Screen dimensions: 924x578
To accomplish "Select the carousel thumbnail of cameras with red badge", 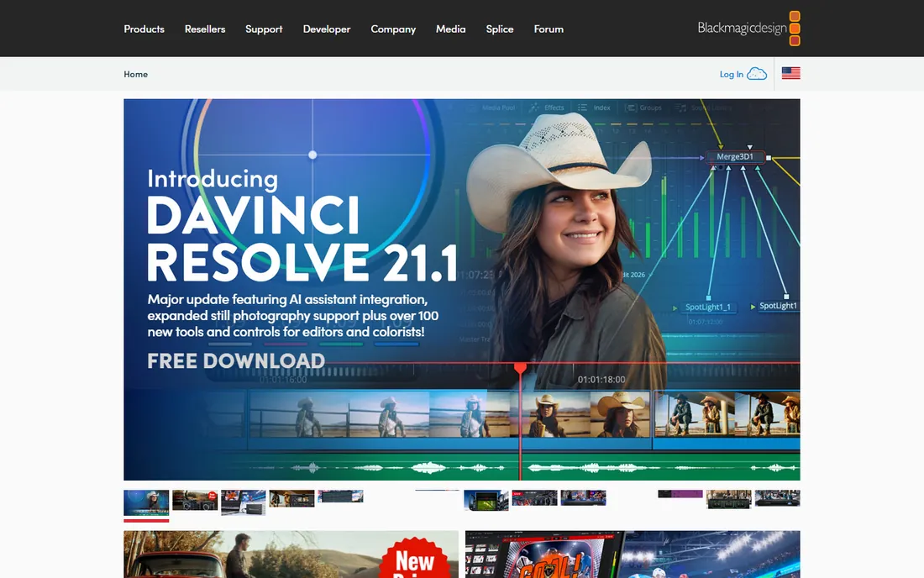I will click(195, 500).
